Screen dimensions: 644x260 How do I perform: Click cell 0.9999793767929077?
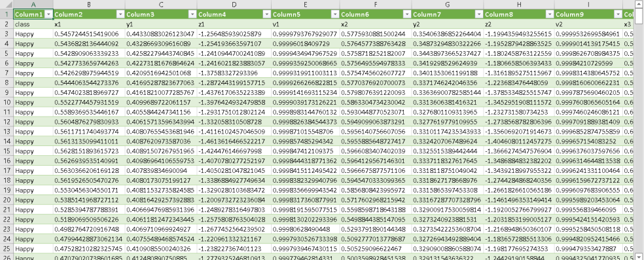[x=305, y=33]
